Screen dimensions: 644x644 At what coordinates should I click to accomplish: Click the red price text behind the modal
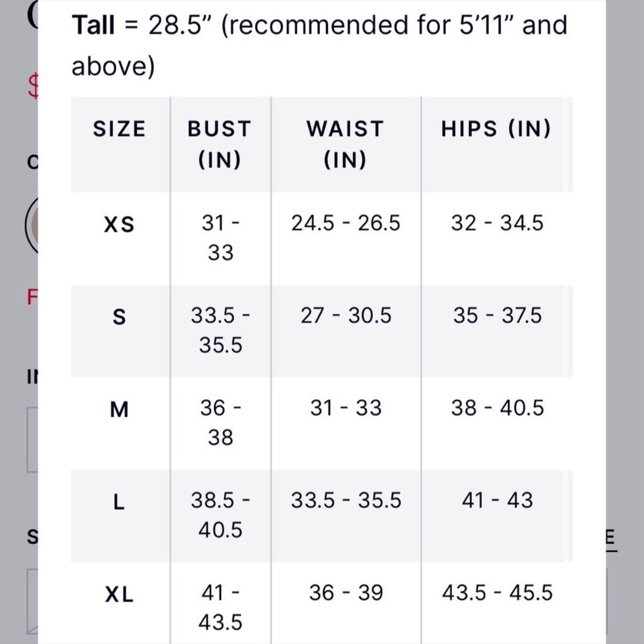[33, 86]
